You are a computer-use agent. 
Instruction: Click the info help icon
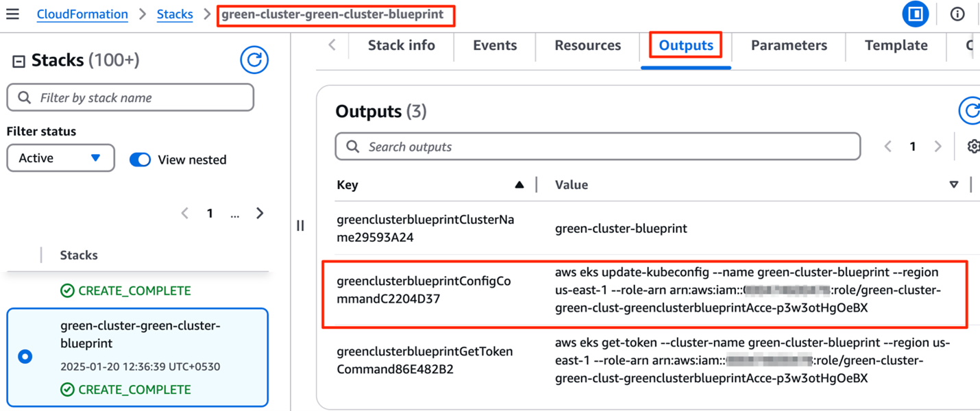pyautogui.click(x=957, y=14)
